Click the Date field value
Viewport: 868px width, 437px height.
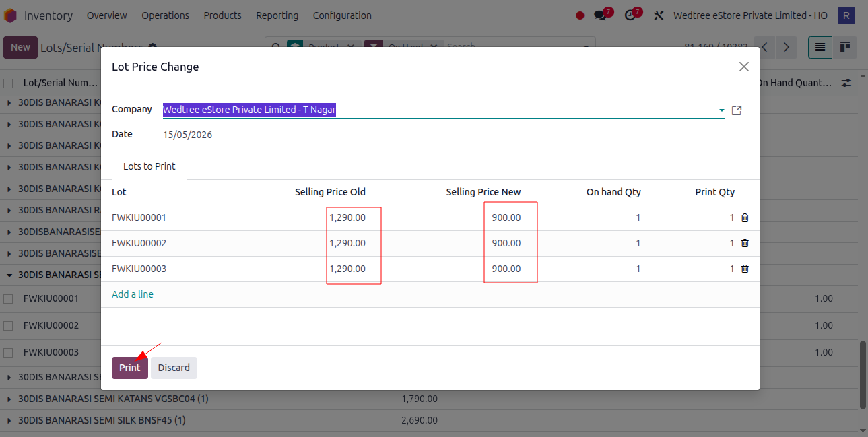click(187, 135)
